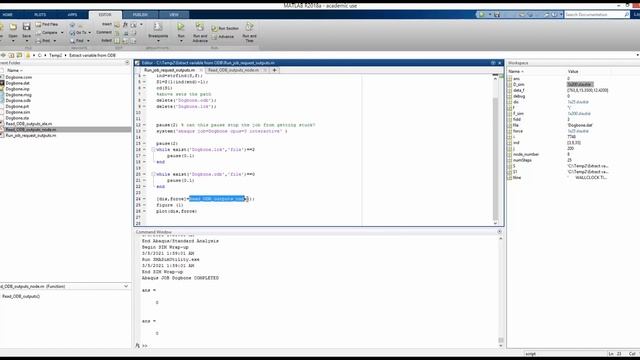Click the plus new editor tab button

point(274,70)
